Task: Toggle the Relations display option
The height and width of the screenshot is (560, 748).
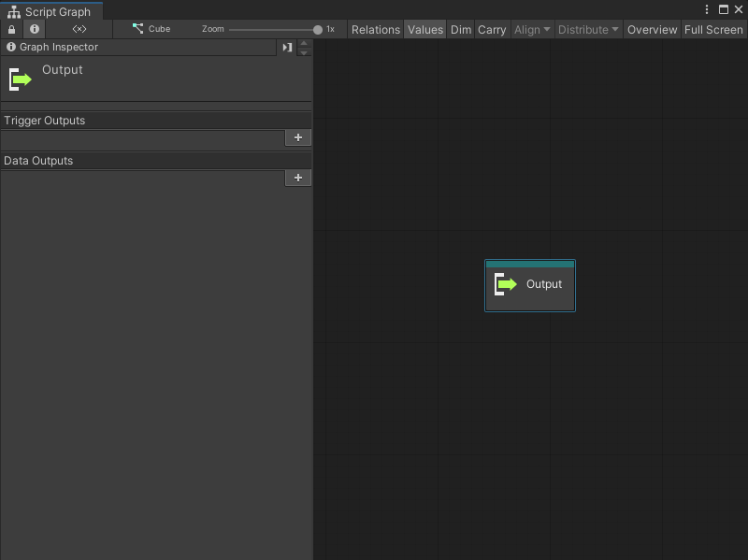Action: point(375,29)
